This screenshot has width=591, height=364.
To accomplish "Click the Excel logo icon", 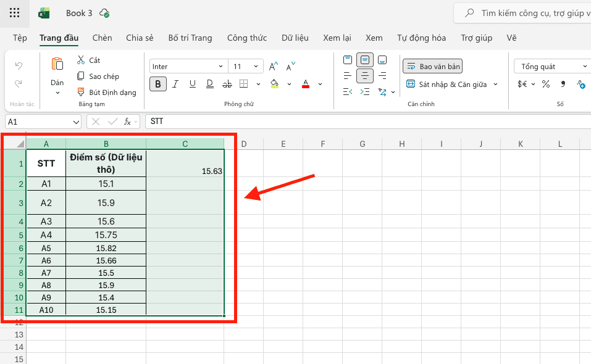I will [44, 13].
